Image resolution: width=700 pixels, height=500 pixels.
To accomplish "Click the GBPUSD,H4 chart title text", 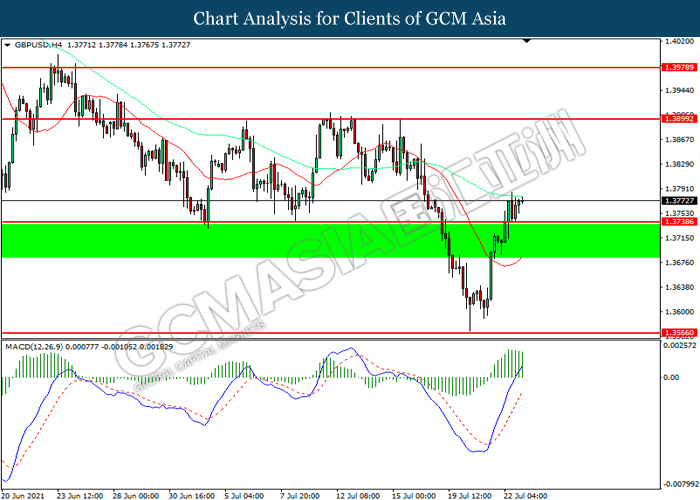I will (38, 45).
